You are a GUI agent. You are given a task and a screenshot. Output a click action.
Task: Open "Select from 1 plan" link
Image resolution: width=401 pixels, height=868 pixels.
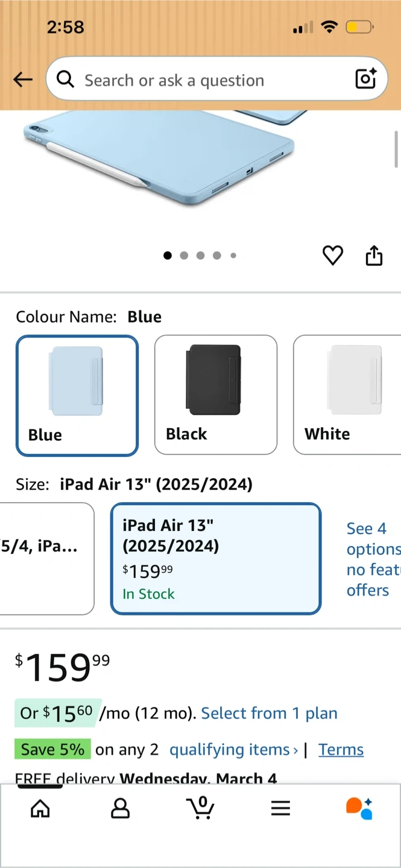[269, 714]
